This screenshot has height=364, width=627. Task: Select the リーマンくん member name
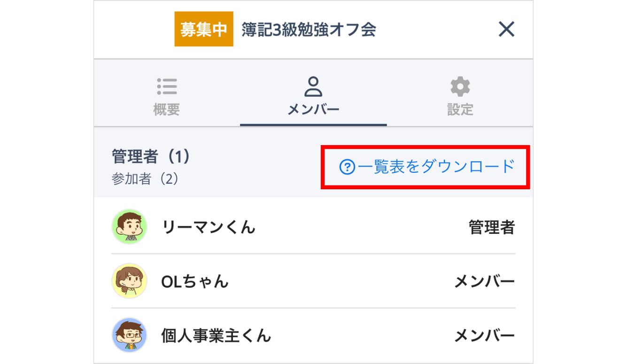point(209,227)
